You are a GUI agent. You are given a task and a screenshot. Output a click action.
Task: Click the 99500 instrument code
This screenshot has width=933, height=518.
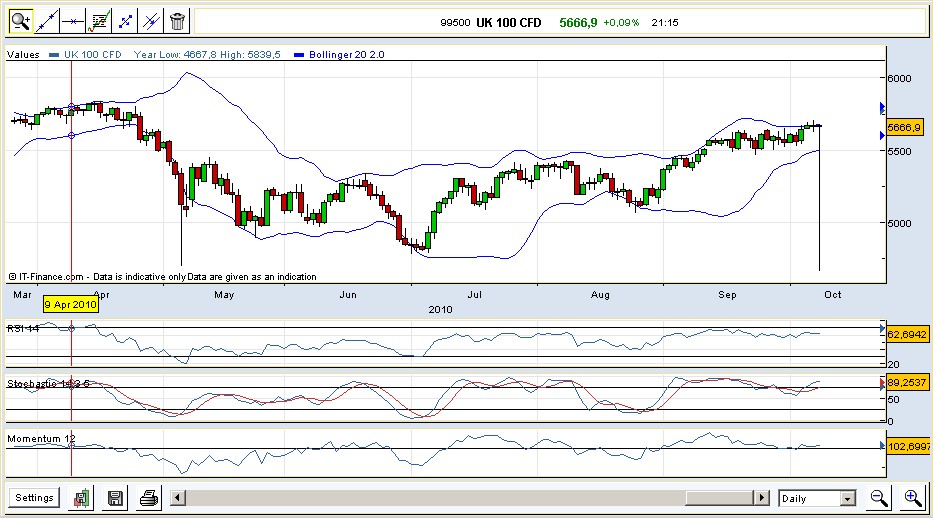455,23
